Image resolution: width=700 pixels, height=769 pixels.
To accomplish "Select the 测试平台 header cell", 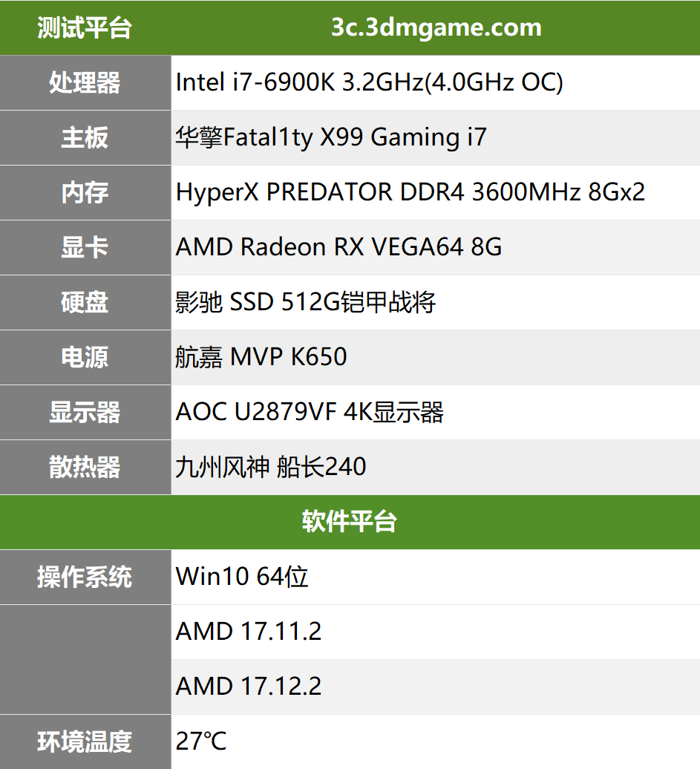I will (x=85, y=27).
